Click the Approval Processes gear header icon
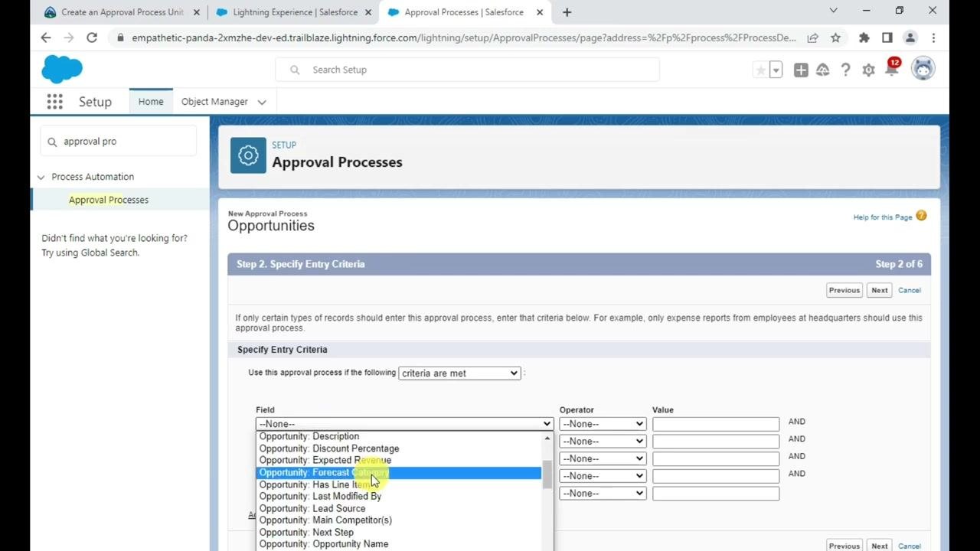The image size is (980, 551). [x=248, y=155]
